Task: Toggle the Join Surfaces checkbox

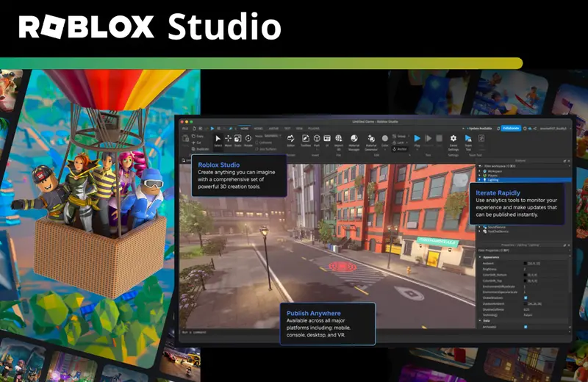Action: click(x=257, y=148)
